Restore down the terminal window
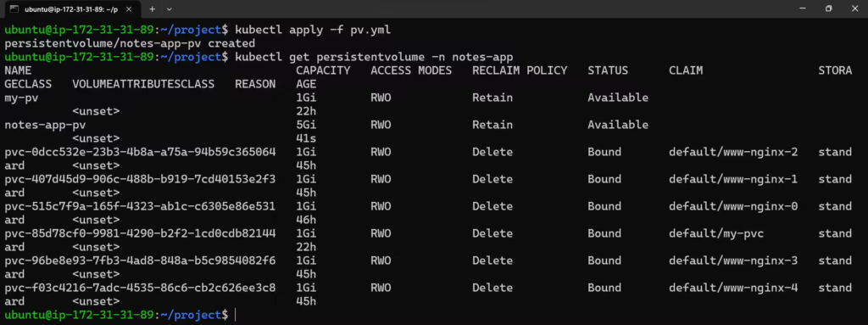 pos(829,8)
